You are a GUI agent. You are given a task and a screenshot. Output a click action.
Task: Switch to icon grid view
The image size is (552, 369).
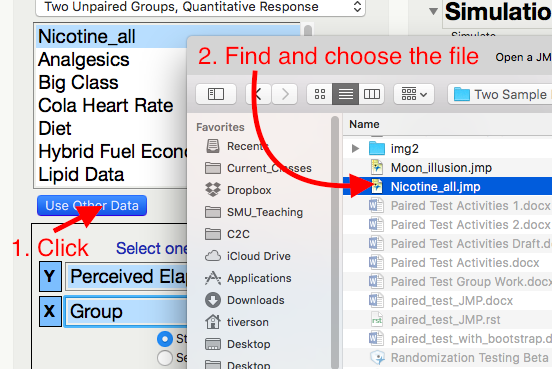click(x=320, y=94)
